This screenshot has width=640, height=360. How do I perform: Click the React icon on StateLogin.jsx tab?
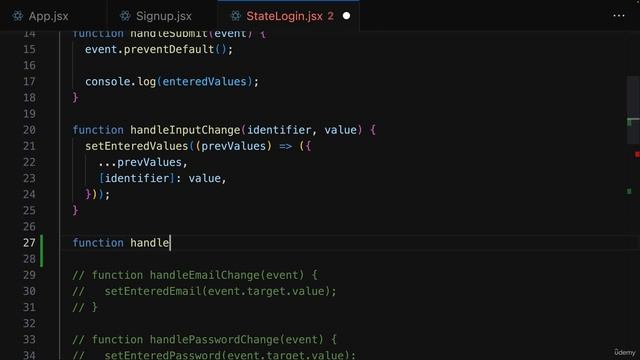point(236,16)
